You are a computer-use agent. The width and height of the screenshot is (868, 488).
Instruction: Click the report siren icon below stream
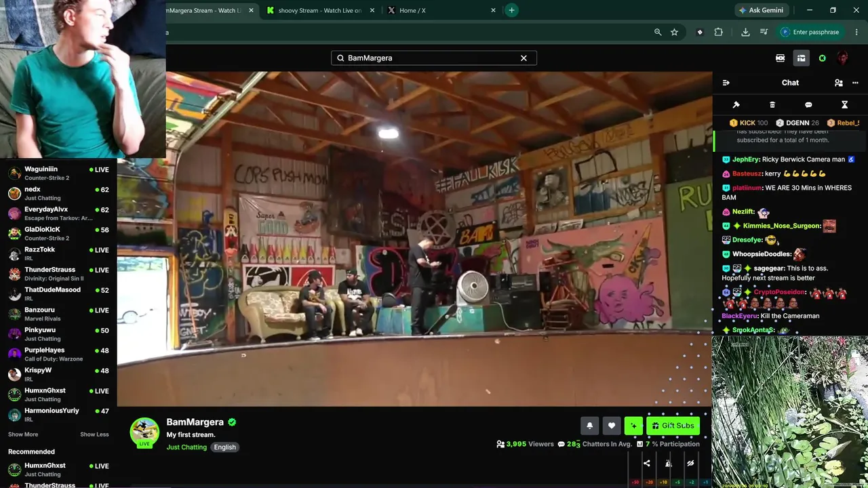click(668, 464)
